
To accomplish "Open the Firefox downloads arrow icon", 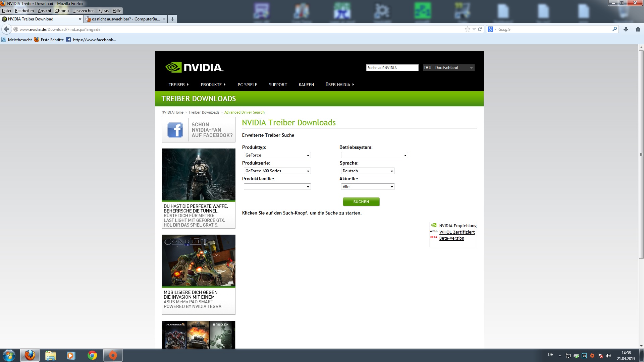I will point(626,29).
